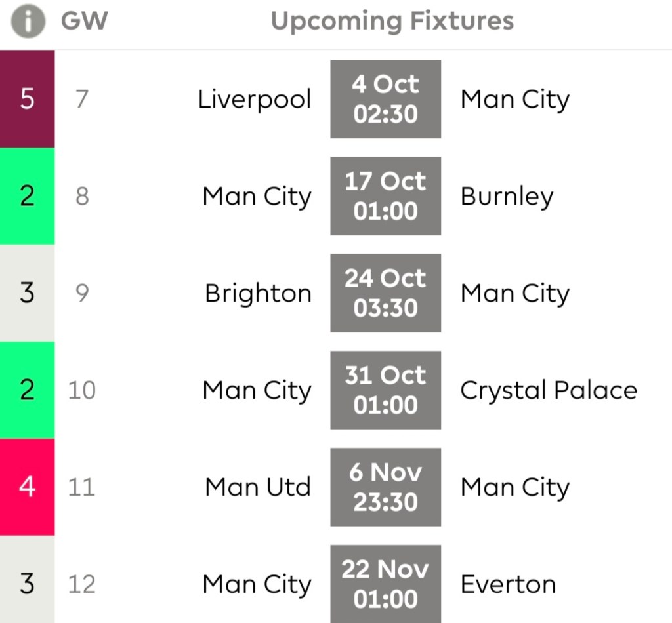The height and width of the screenshot is (623, 672).
Task: Click the Everton team name
Action: pos(508,584)
